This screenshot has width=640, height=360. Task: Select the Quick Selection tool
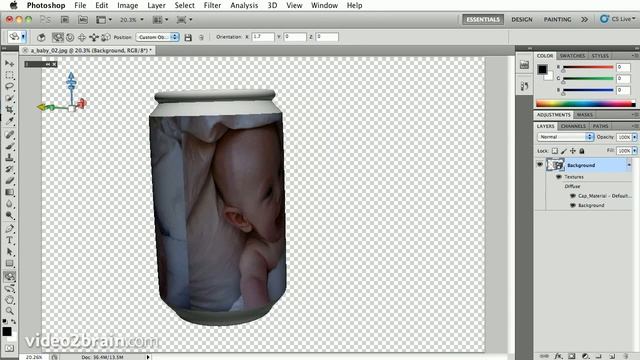click(x=9, y=98)
